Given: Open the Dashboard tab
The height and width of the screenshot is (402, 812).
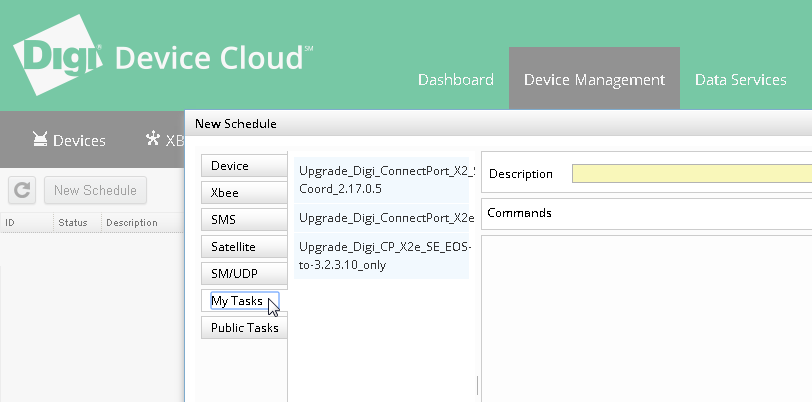Looking at the screenshot, I should pyautogui.click(x=455, y=80).
